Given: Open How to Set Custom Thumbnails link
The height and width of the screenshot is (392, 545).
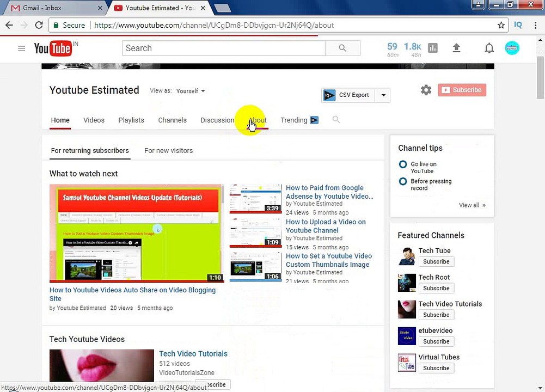Looking at the screenshot, I should pos(329,260).
